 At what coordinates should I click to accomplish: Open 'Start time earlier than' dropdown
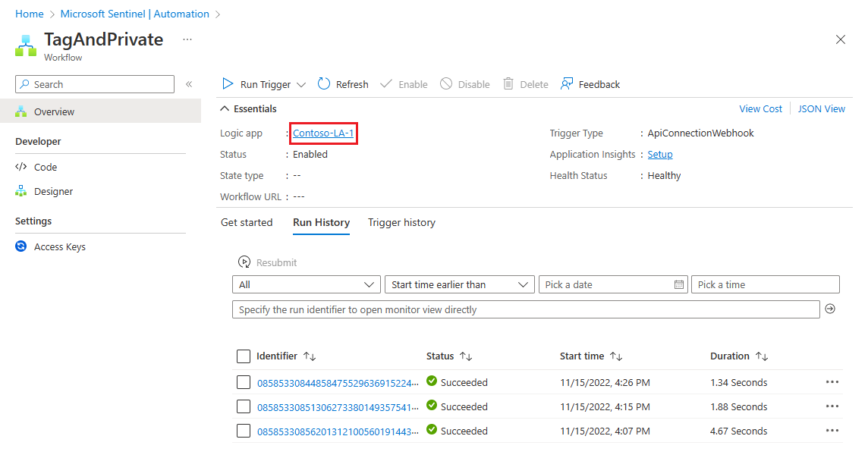[460, 285]
